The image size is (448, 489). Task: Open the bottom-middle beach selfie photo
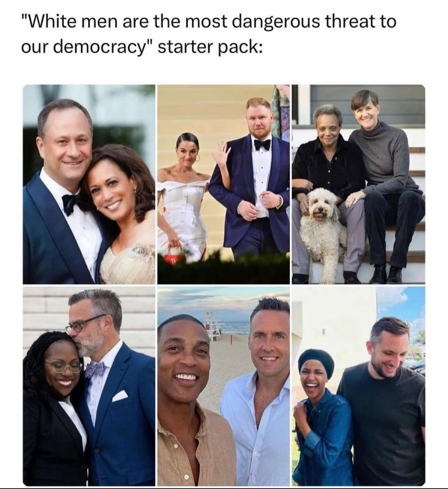point(223,386)
